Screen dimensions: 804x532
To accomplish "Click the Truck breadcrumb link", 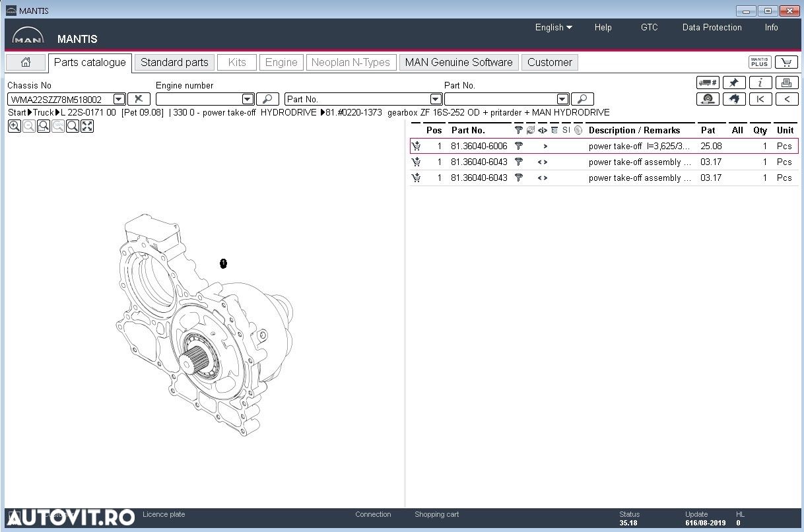I will [43, 112].
